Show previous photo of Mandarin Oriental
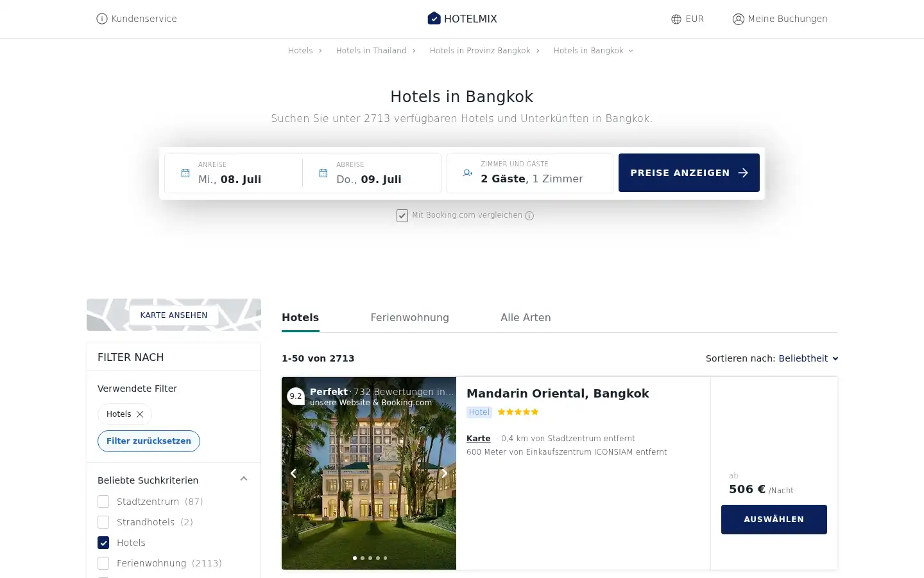This screenshot has width=924, height=578. click(293, 473)
